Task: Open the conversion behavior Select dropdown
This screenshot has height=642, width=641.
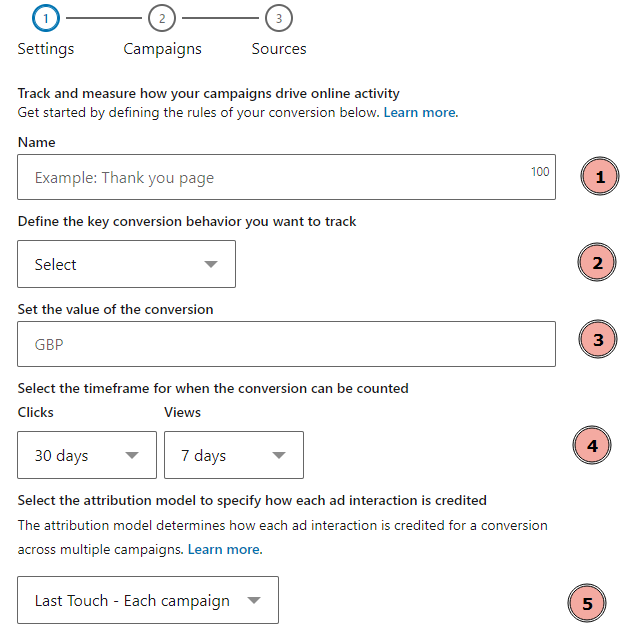Action: [x=126, y=264]
